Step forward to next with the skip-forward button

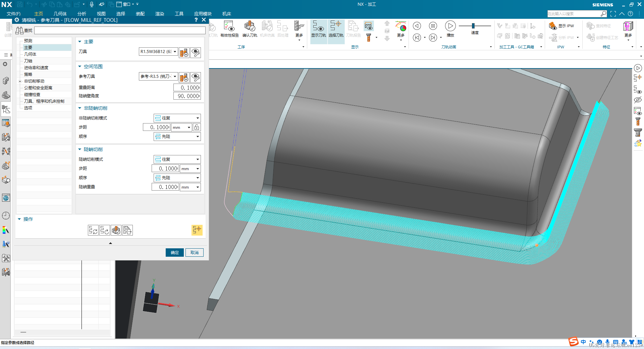coord(433,38)
